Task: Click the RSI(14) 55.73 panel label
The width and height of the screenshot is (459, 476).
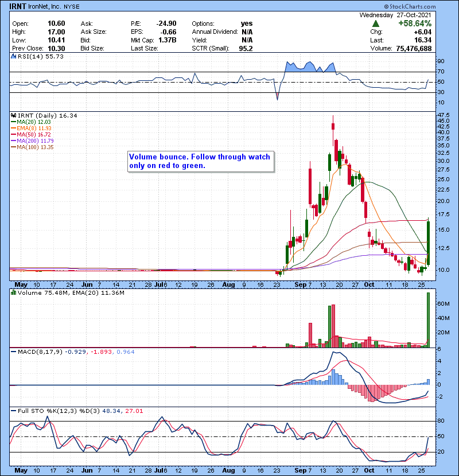Action: point(41,56)
